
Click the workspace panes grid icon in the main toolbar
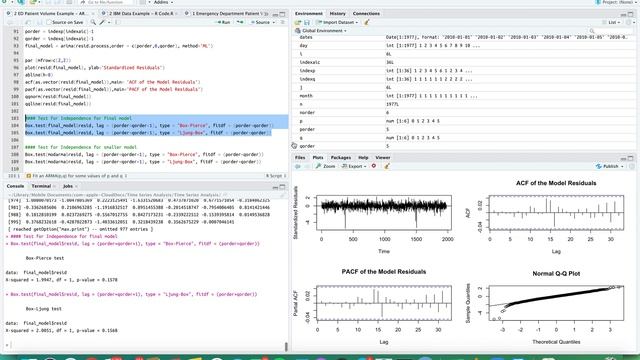click(x=142, y=2)
